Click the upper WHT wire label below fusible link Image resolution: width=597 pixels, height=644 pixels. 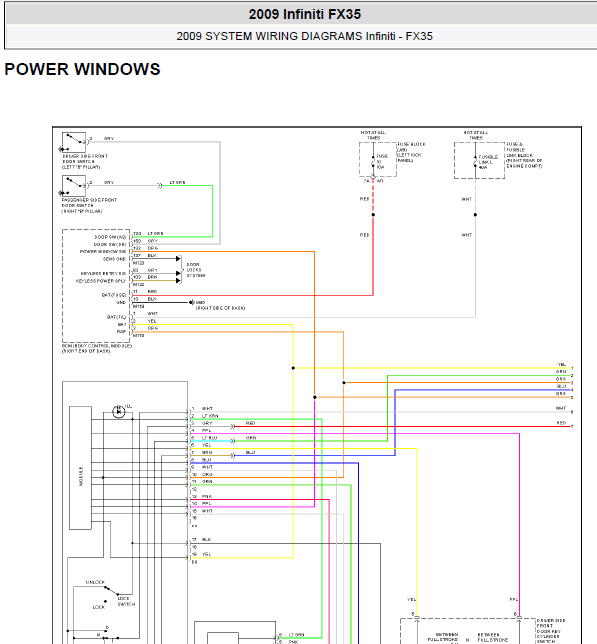pos(466,199)
